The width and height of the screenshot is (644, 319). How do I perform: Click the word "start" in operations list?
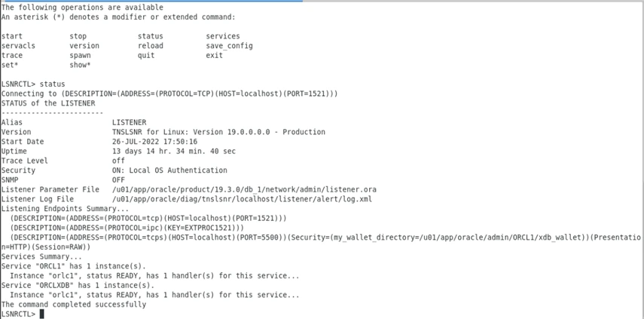tap(12, 36)
